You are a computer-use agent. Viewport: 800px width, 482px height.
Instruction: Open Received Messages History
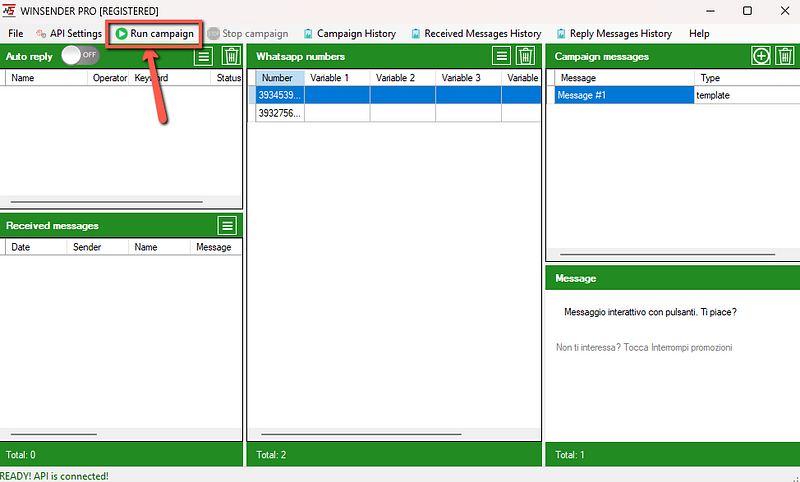(476, 34)
